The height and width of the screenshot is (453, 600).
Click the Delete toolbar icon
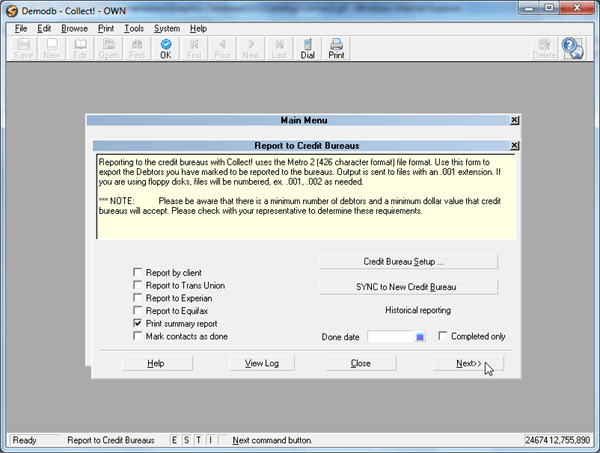click(544, 49)
